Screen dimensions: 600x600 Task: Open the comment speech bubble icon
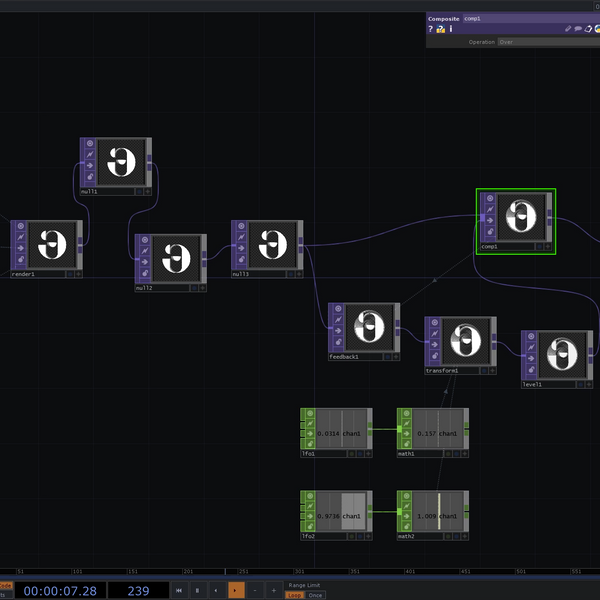[x=578, y=29]
